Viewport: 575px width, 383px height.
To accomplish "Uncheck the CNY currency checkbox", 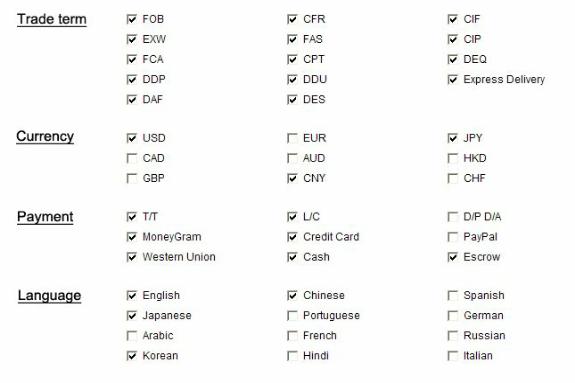I will click(x=292, y=178).
